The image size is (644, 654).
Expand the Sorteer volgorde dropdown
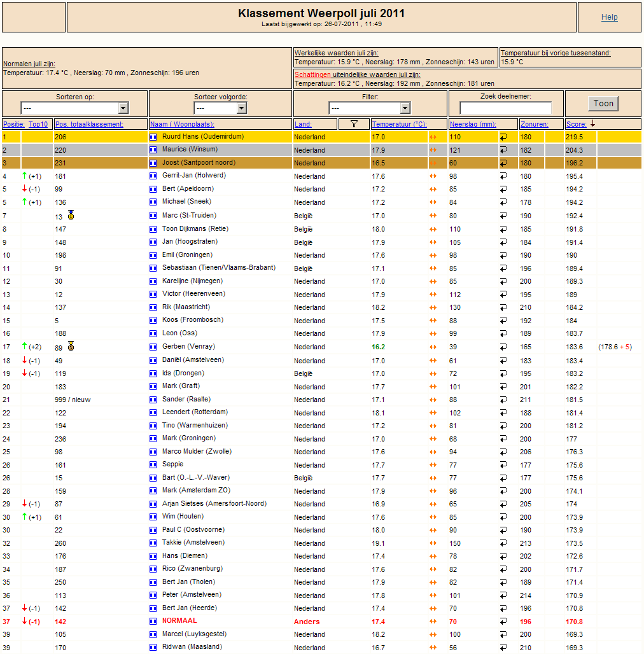[221, 108]
